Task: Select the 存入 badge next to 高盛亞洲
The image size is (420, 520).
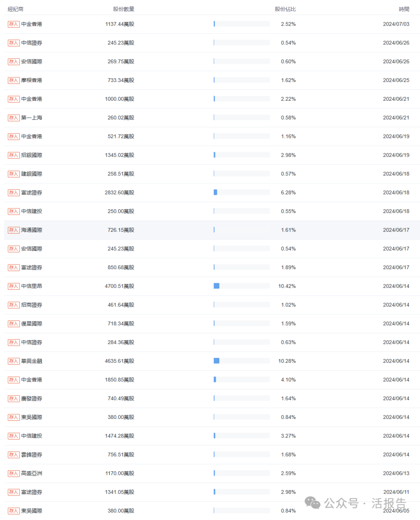Action: (x=14, y=474)
